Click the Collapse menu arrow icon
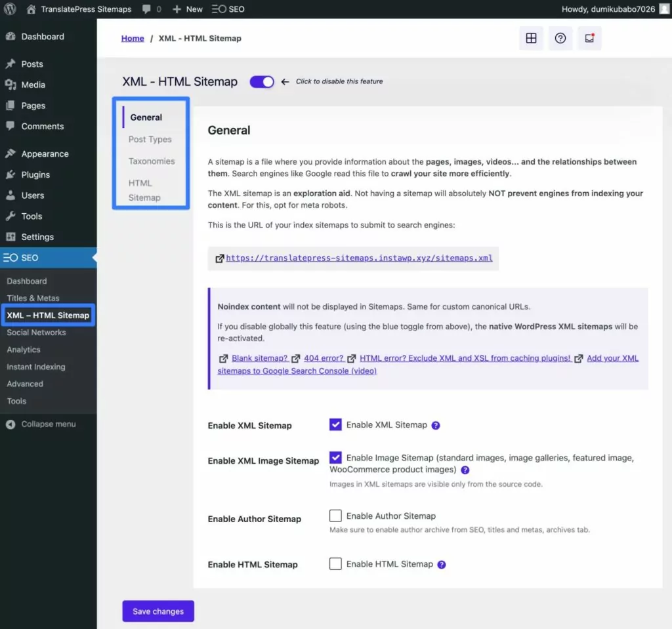Image resolution: width=672 pixels, height=629 pixels. pos(10,424)
